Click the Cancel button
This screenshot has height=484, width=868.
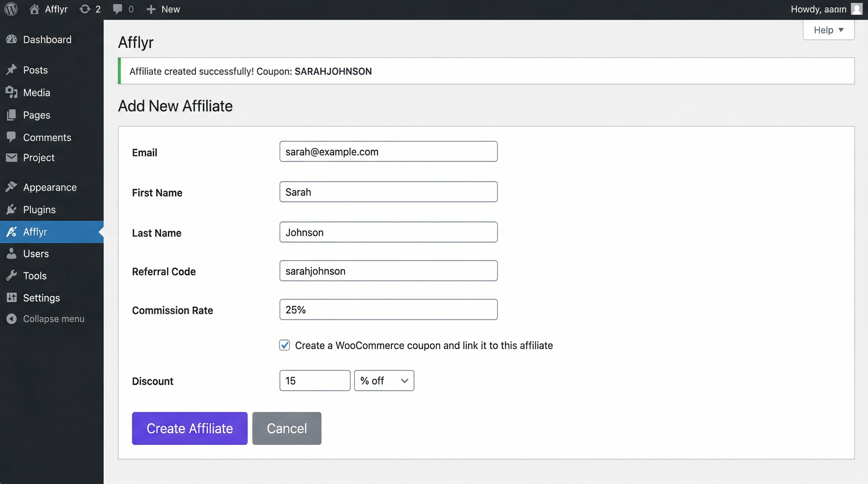(287, 428)
